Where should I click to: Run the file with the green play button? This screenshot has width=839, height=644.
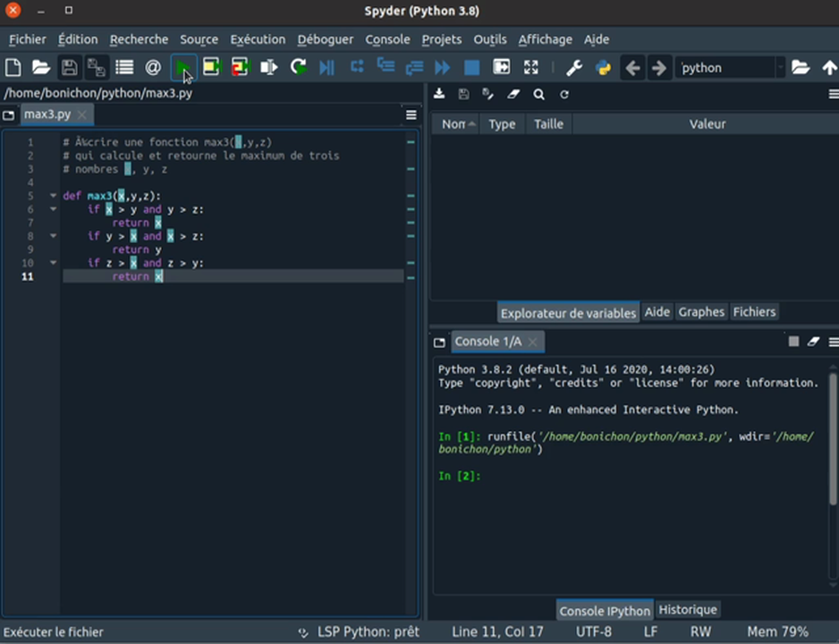(x=182, y=68)
